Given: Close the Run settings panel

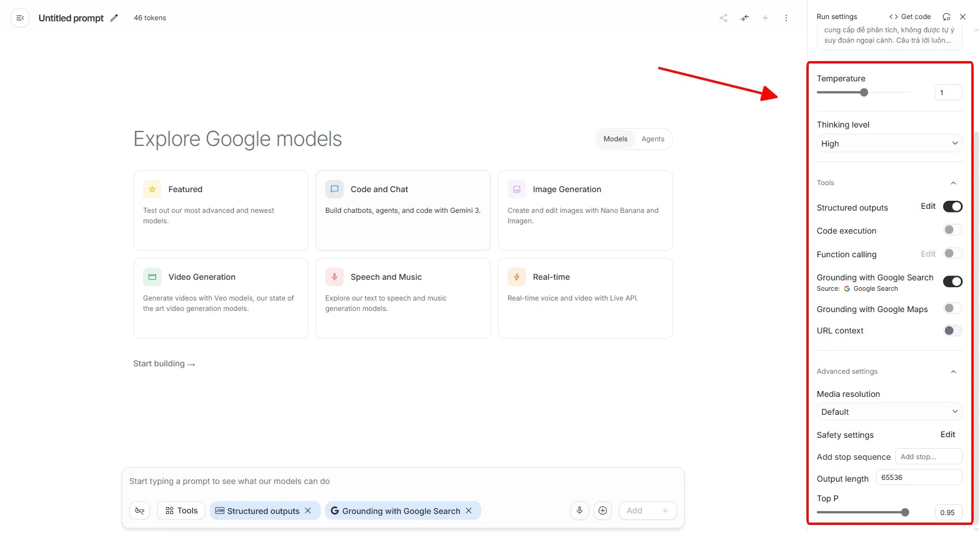Looking at the screenshot, I should coord(963,17).
